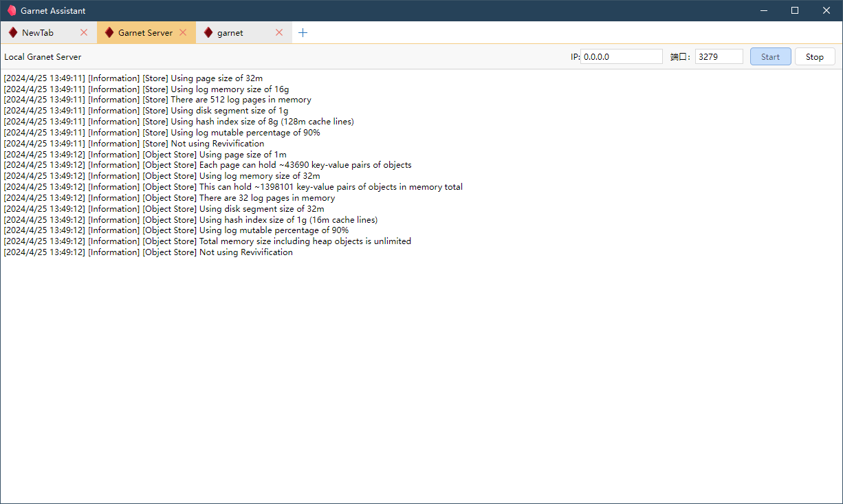Close the garnet tab
Viewport: 843px width, 504px height.
pyautogui.click(x=279, y=32)
